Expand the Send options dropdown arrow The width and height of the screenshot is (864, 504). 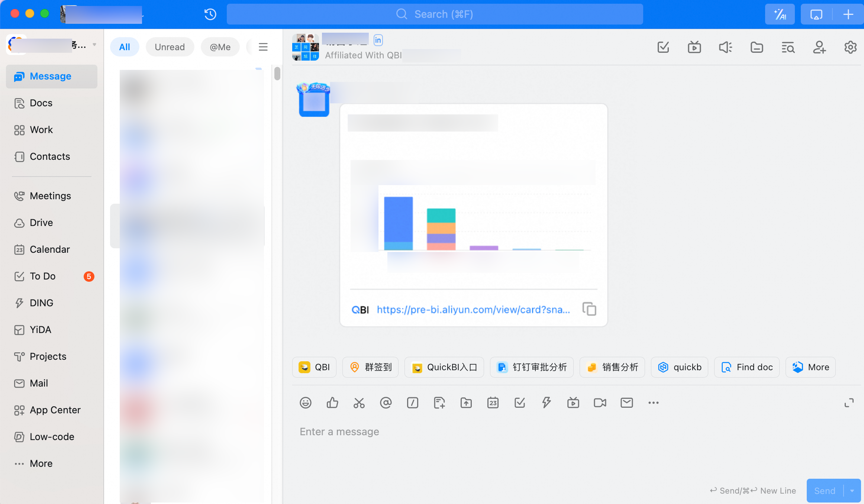coord(852,491)
